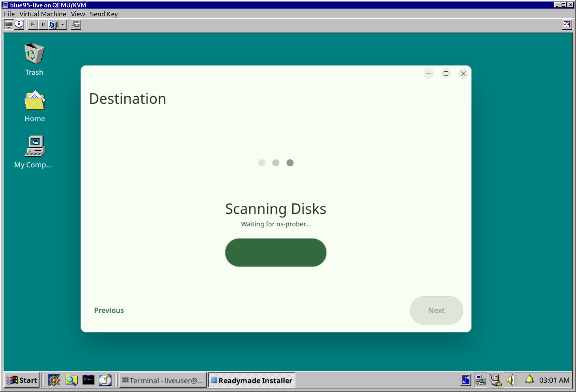
Task: Open the volume speaker tray icon
Action: click(x=512, y=380)
